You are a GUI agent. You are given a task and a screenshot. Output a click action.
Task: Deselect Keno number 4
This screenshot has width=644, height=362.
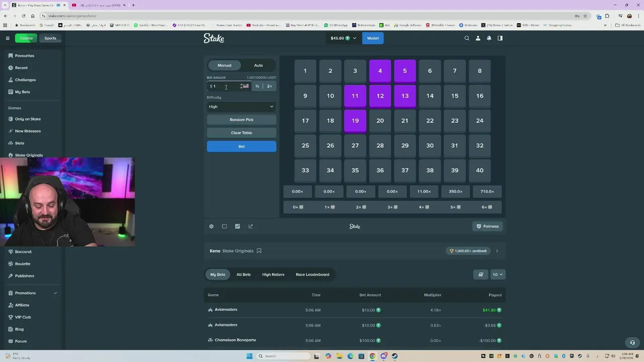point(380,71)
